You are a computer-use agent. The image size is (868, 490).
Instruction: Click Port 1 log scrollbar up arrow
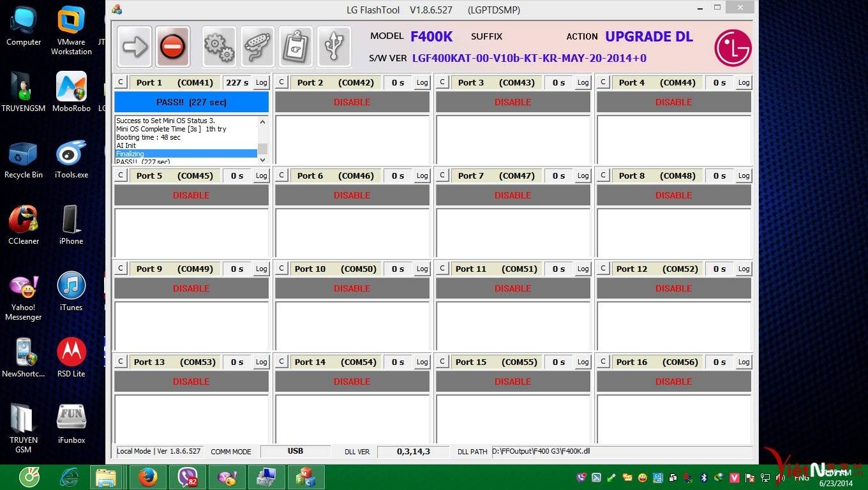262,121
